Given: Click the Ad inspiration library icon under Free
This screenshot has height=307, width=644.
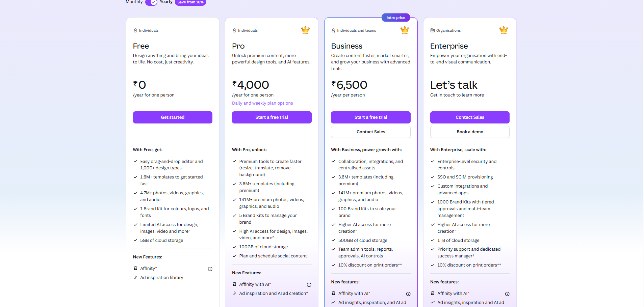Looking at the screenshot, I should click(135, 277).
